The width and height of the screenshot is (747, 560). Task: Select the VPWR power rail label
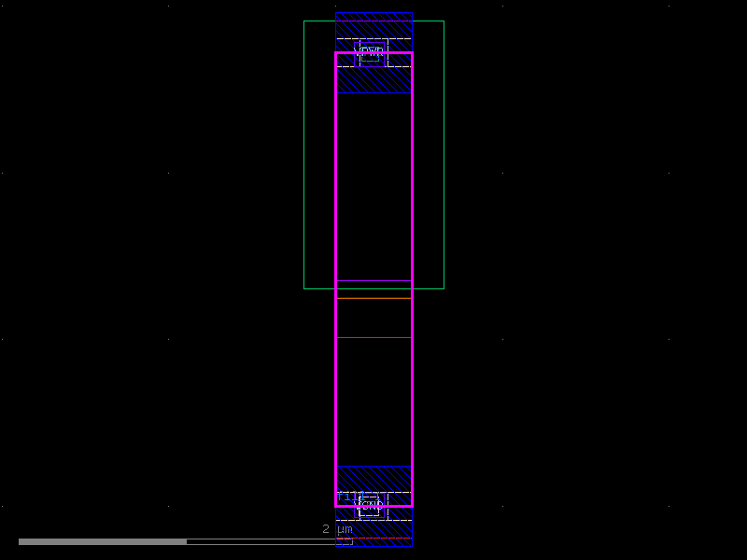pyautogui.click(x=369, y=51)
